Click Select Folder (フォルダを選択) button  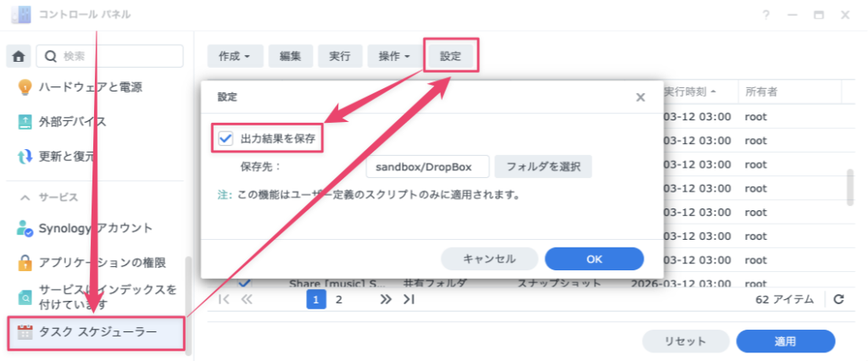pyautogui.click(x=542, y=166)
